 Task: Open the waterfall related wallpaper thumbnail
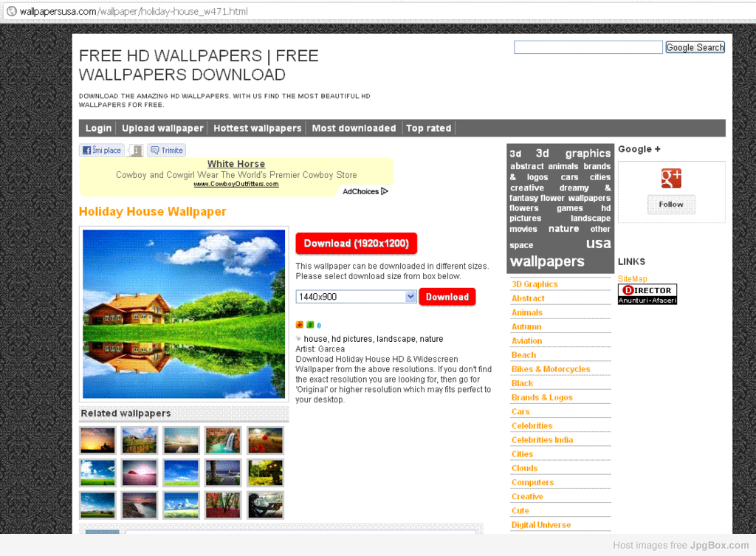click(223, 441)
